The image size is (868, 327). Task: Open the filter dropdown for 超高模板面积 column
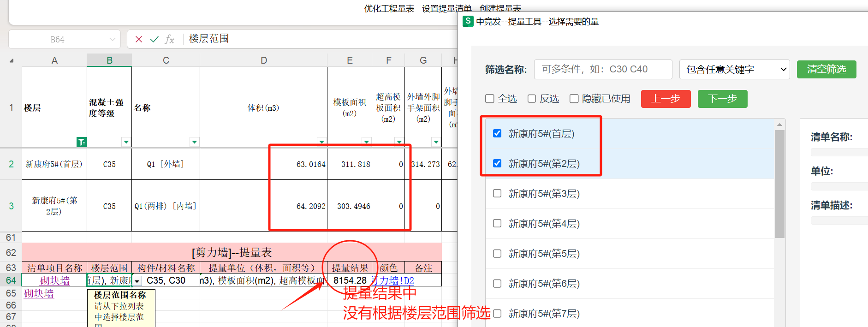[399, 142]
